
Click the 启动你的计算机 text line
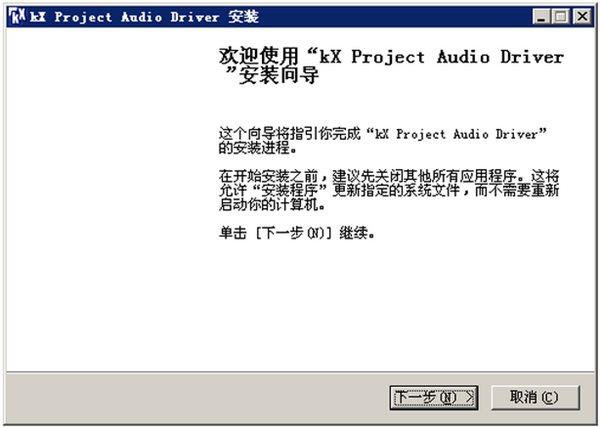pyautogui.click(x=272, y=204)
